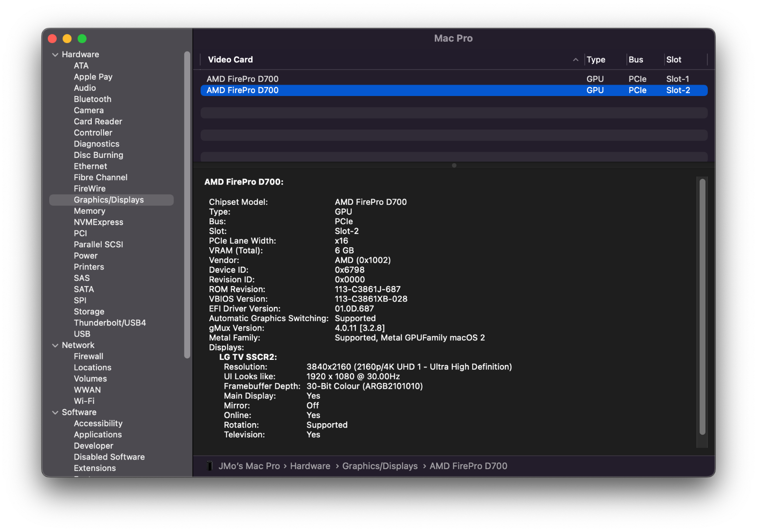757x532 pixels.
Task: Click Hardware in the path bar
Action: click(x=310, y=466)
